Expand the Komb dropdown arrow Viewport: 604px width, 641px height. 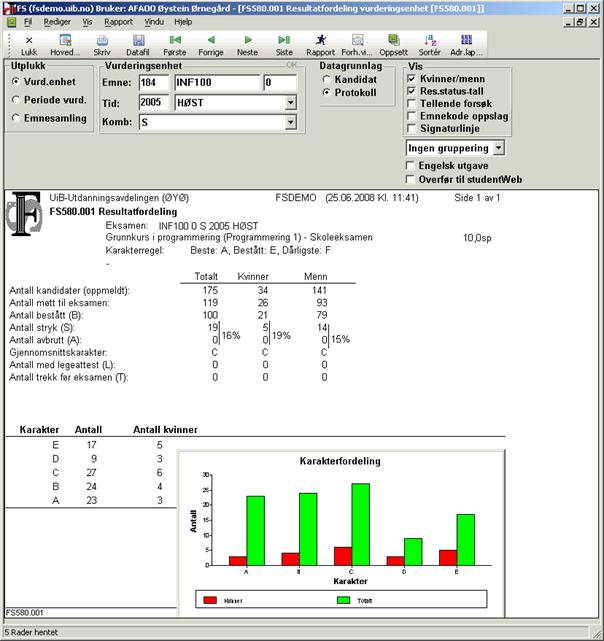[290, 122]
